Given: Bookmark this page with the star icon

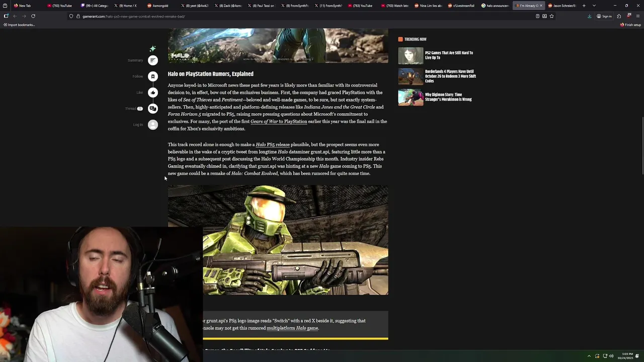Looking at the screenshot, I should (x=551, y=16).
